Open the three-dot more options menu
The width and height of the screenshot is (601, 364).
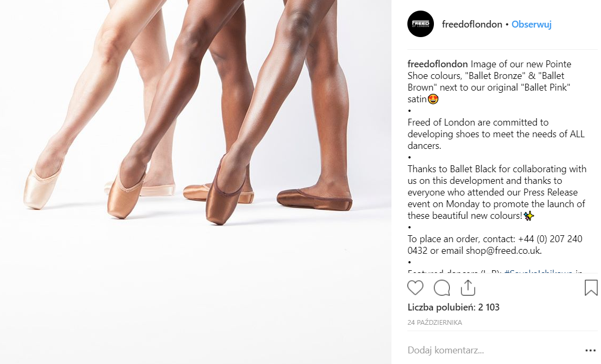pyautogui.click(x=590, y=350)
